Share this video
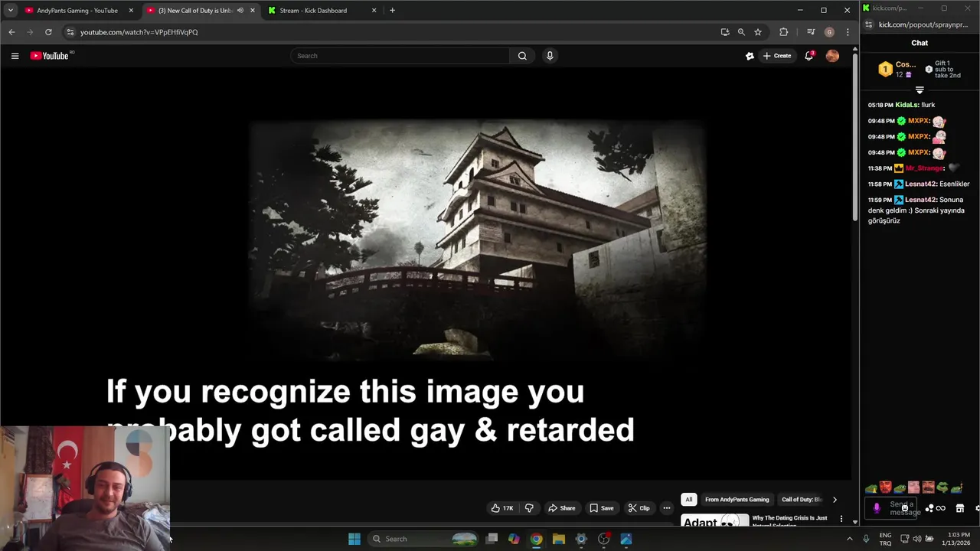This screenshot has height=551, width=980. (561, 508)
